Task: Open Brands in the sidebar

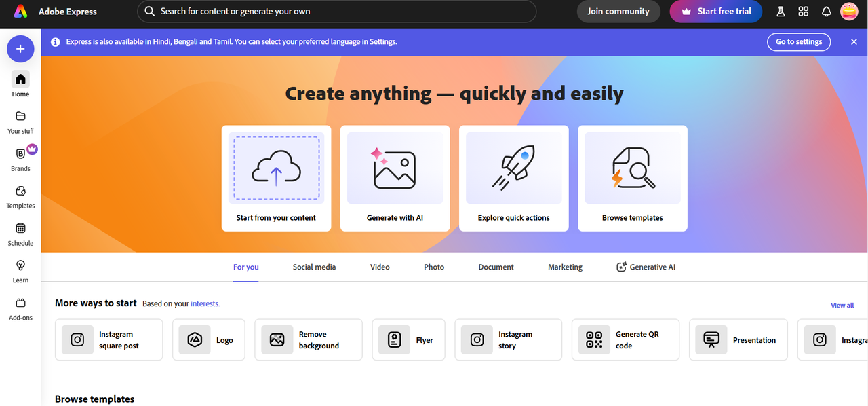Action: tap(20, 159)
